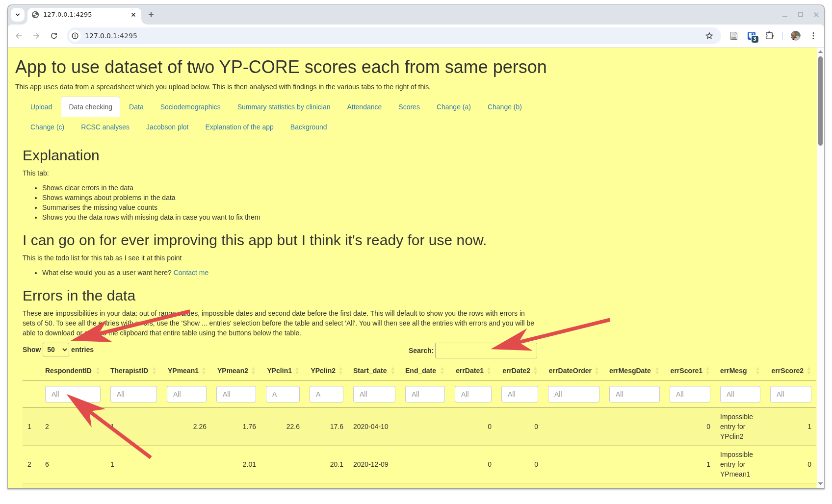Follow the Contact me link
This screenshot has height=504, width=832.
[191, 273]
